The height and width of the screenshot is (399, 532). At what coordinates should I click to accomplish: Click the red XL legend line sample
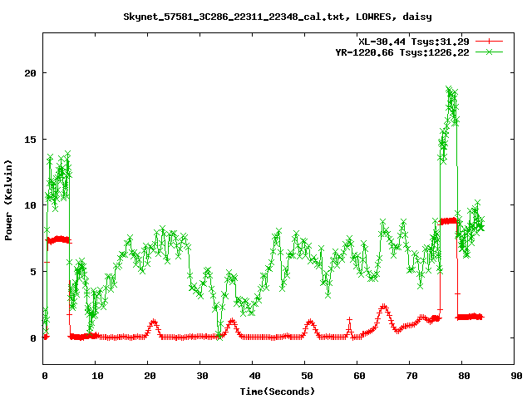[489, 42]
